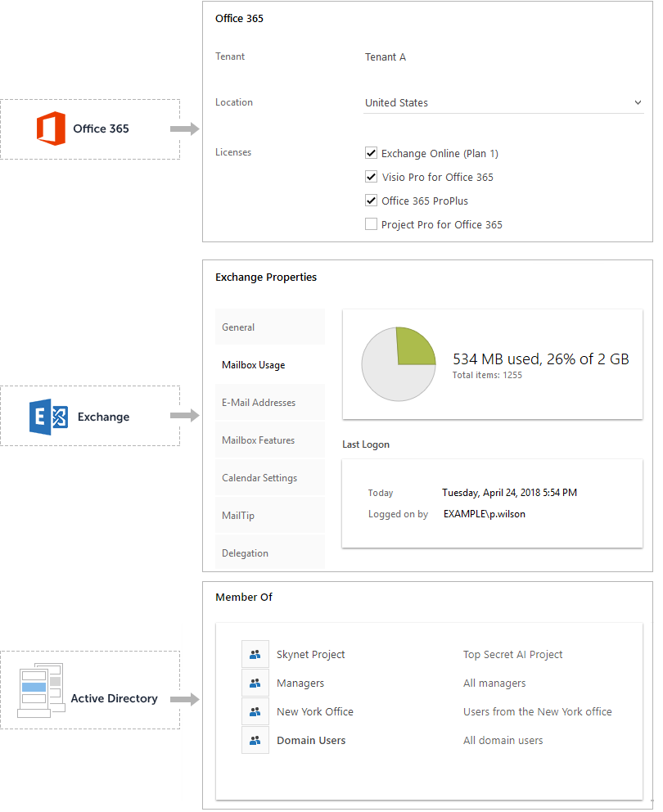The image size is (663, 812).
Task: Open the Mailbox Features tab
Action: 270,440
